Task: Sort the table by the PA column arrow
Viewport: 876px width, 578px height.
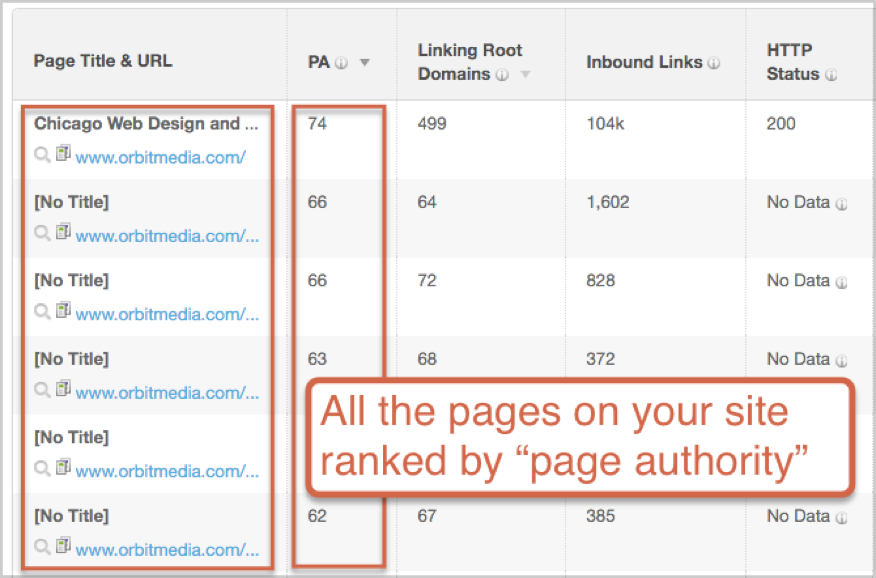Action: (365, 62)
